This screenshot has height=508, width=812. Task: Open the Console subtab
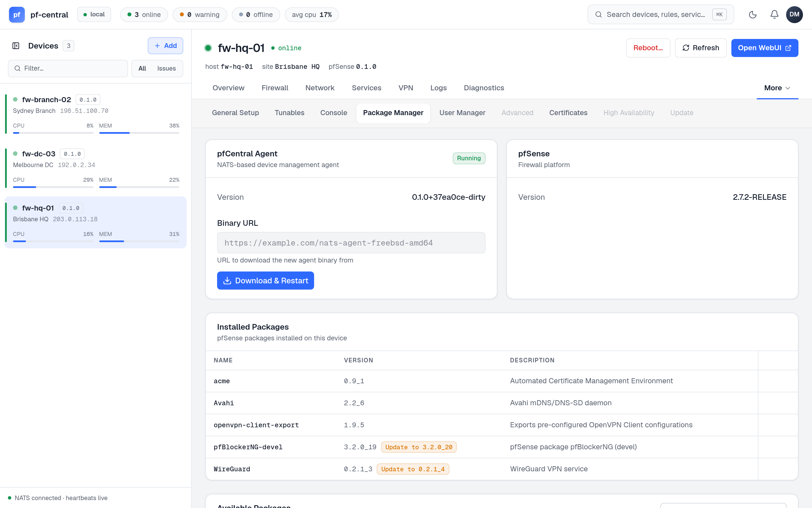pos(334,113)
